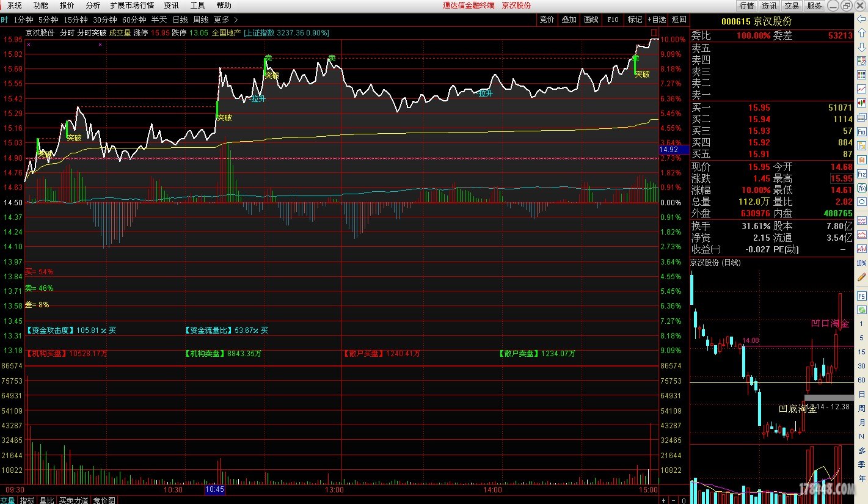
Task: Open the 报价 menu
Action: (x=67, y=5)
